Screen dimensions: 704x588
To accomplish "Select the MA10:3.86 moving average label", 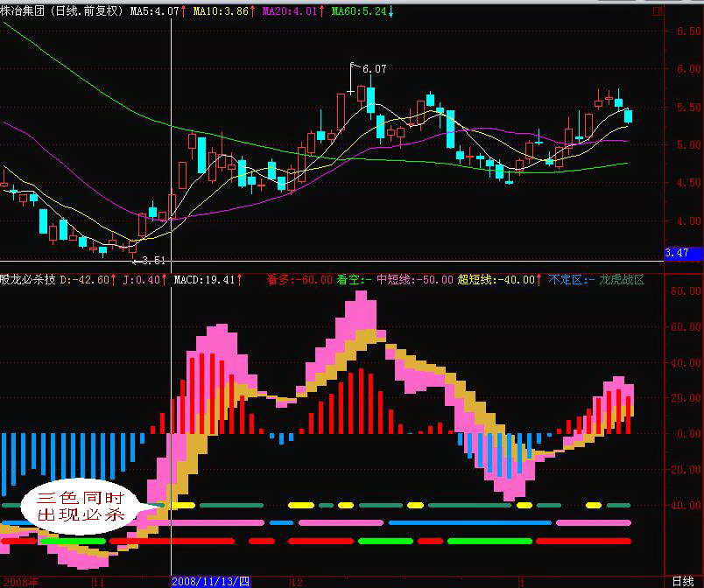I will (x=221, y=11).
